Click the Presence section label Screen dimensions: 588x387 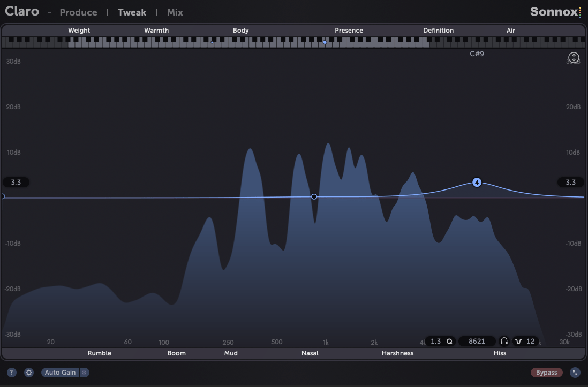[x=349, y=31]
